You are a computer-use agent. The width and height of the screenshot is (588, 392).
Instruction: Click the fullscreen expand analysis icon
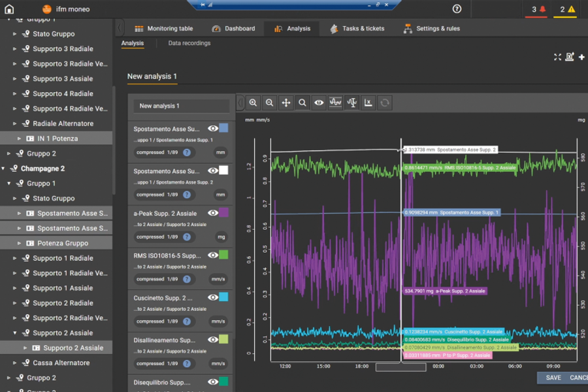pyautogui.click(x=558, y=57)
